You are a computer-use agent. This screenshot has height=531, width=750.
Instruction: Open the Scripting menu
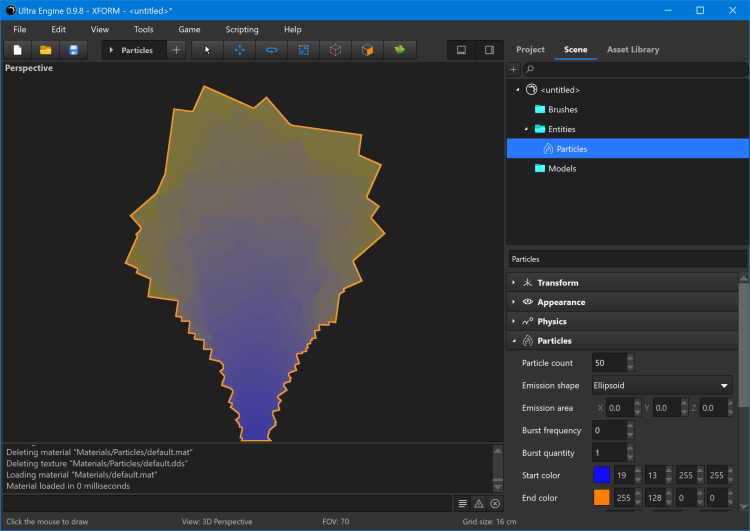(x=241, y=30)
